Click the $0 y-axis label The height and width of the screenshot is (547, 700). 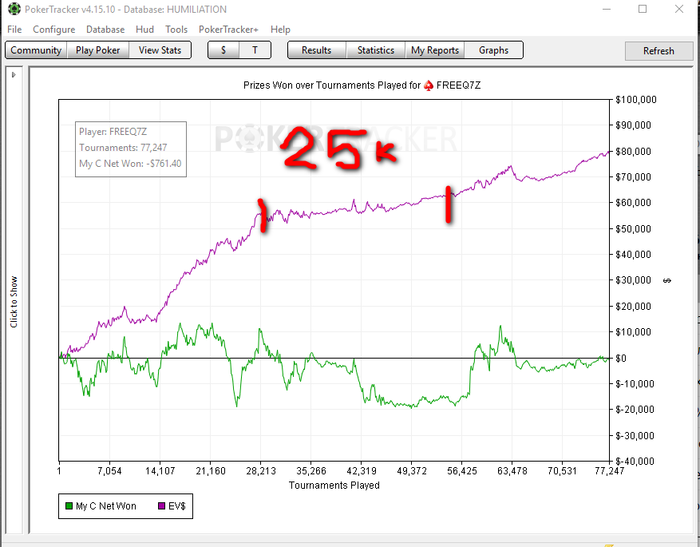(620, 358)
